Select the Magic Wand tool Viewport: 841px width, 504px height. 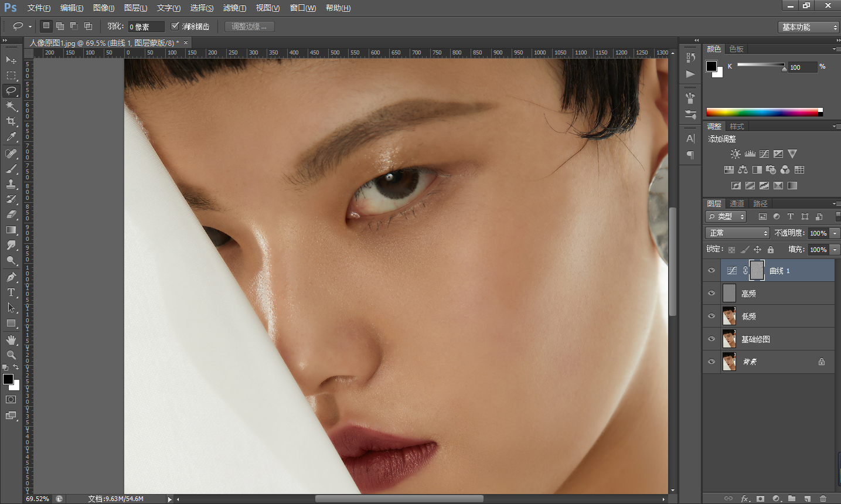pos(11,106)
